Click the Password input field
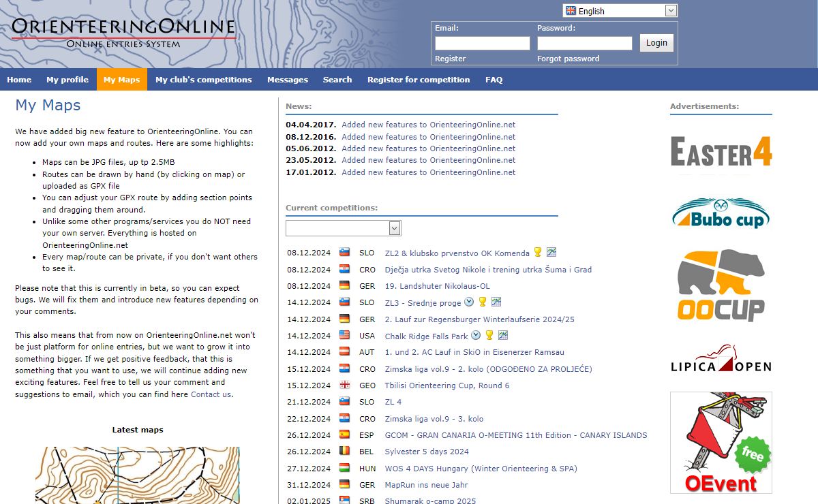 tap(585, 43)
